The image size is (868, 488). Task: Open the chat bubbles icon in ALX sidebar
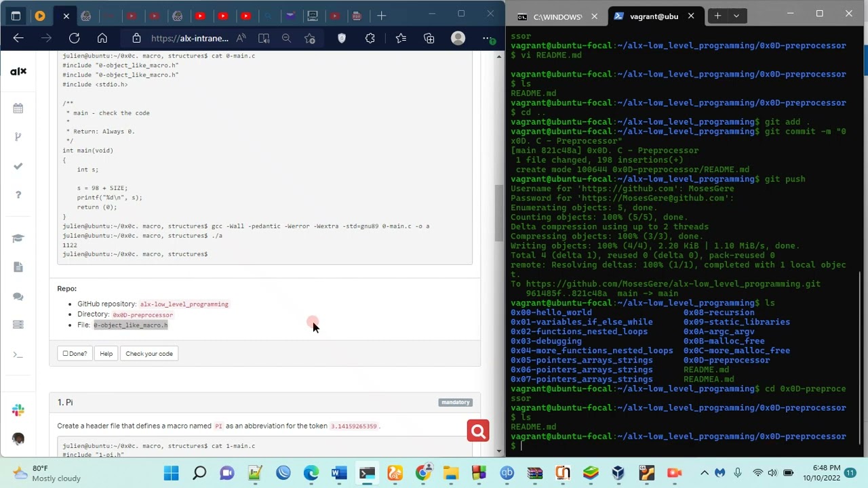pyautogui.click(x=18, y=296)
